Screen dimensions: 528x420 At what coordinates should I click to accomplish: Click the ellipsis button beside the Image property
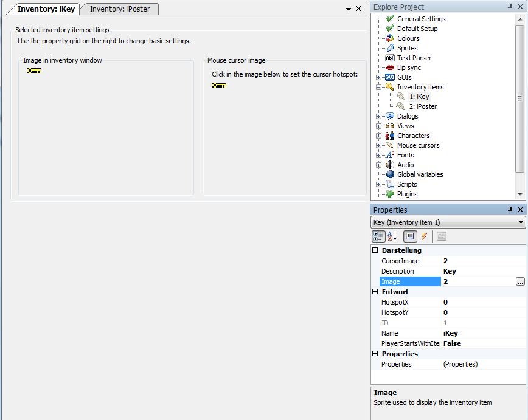click(x=520, y=281)
